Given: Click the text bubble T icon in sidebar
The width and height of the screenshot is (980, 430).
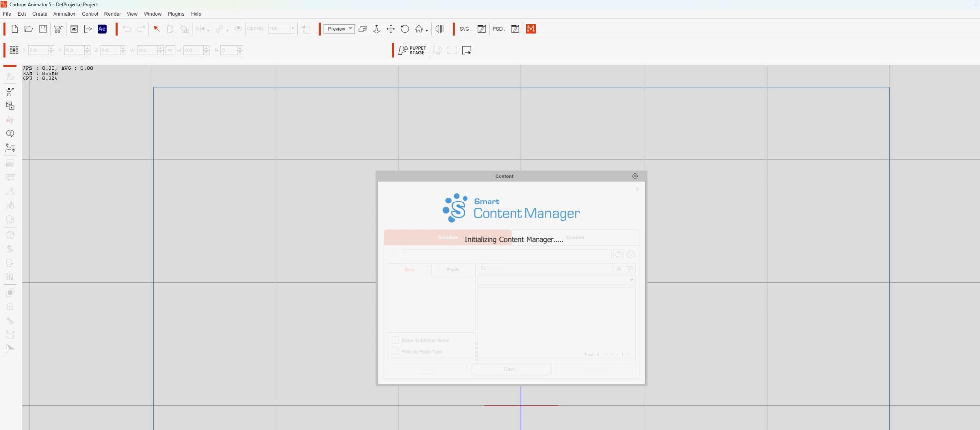Looking at the screenshot, I should [x=10, y=133].
